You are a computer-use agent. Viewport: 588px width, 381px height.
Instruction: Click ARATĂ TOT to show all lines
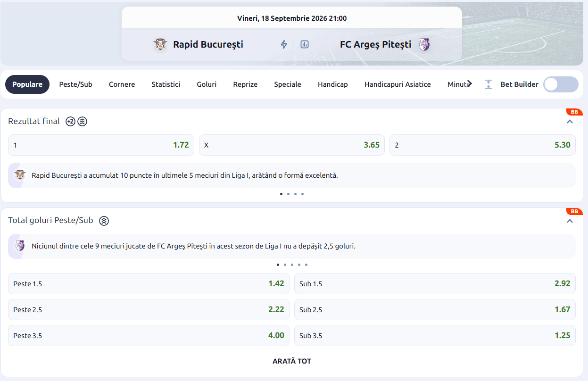coord(292,361)
